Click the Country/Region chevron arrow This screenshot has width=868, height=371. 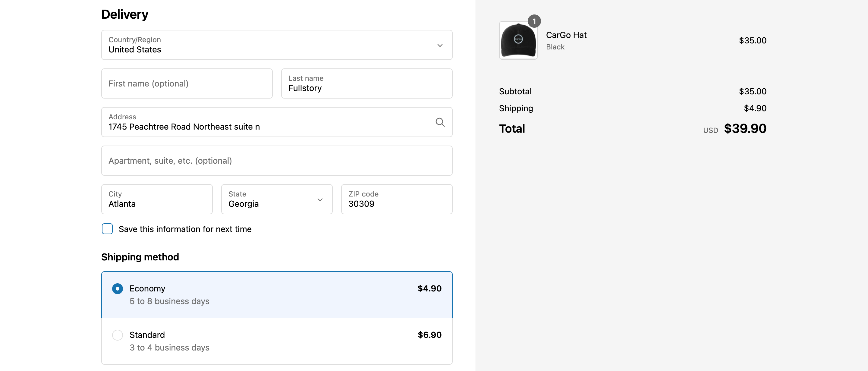coord(440,45)
